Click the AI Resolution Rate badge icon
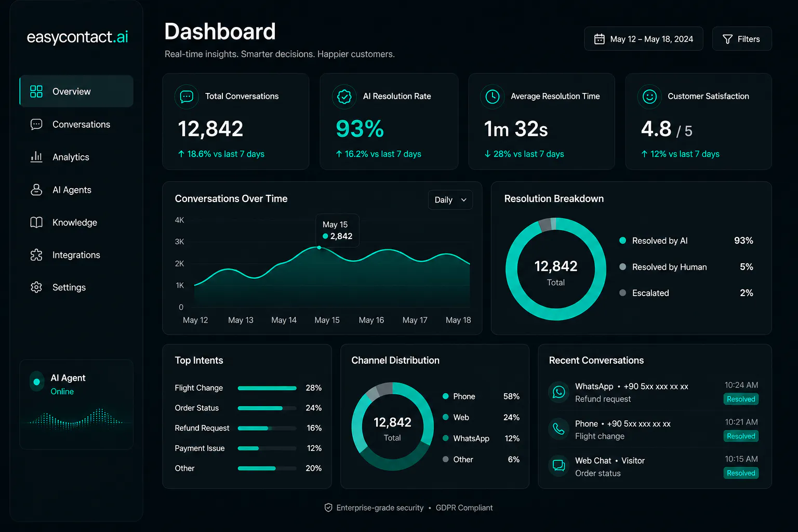 (x=344, y=97)
